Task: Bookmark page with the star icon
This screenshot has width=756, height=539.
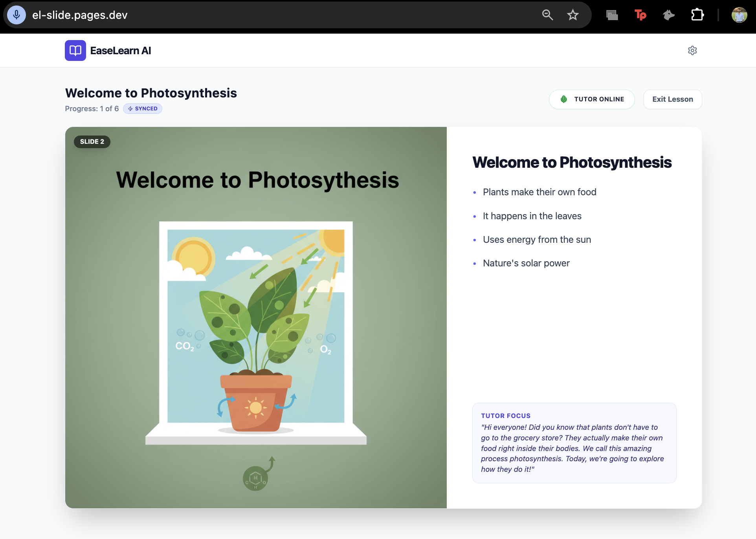Action: tap(573, 15)
